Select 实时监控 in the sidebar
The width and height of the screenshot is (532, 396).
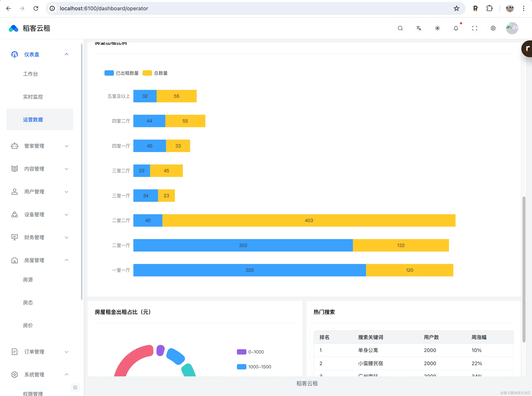point(33,97)
